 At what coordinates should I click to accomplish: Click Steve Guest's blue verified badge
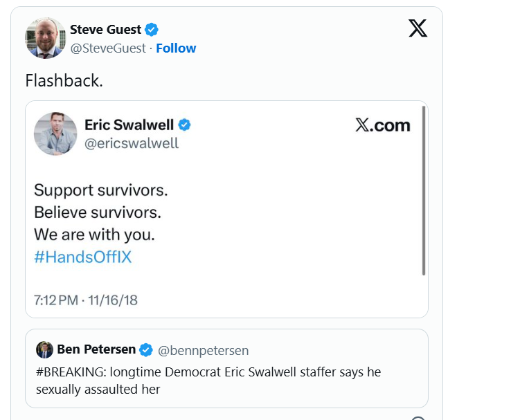pos(152,30)
